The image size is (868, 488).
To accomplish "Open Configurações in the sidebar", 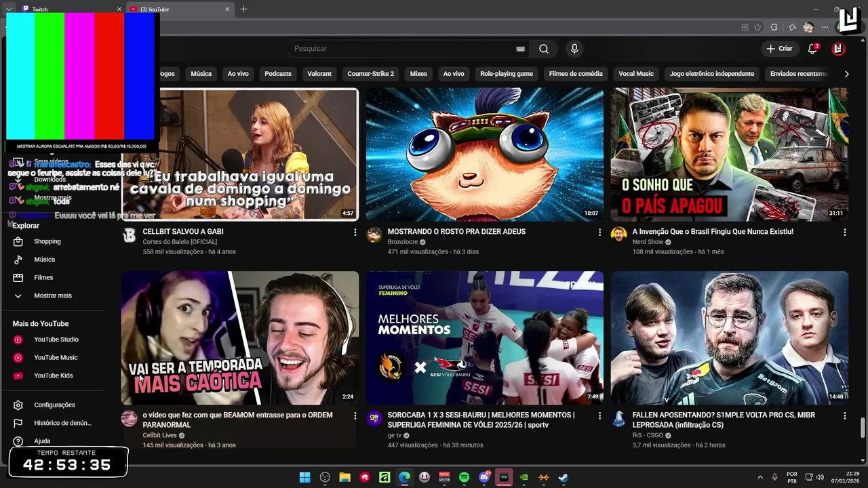I will [x=54, y=405].
